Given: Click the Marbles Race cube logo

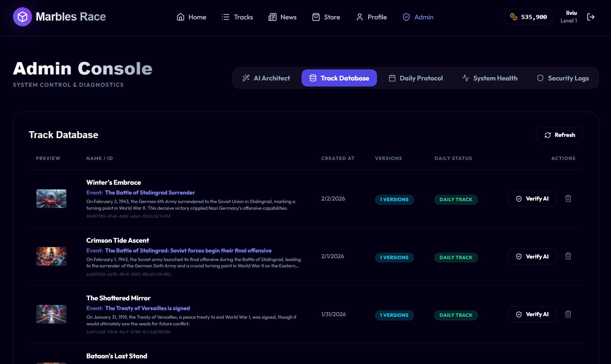Looking at the screenshot, I should pos(22,17).
